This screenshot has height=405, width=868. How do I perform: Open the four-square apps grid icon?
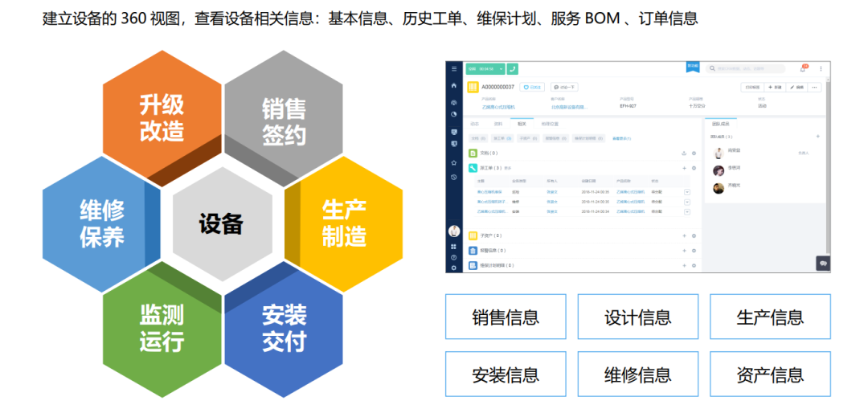click(x=454, y=246)
